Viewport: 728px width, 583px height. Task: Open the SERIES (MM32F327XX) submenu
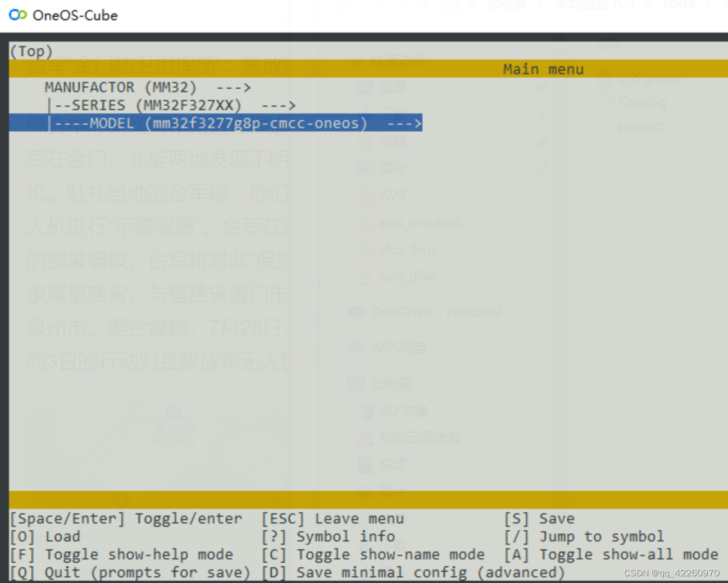(172, 106)
